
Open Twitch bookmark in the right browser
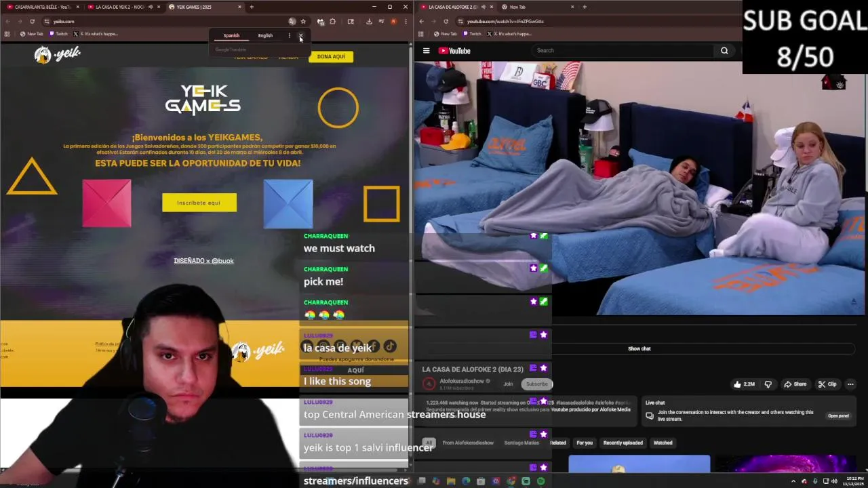click(x=471, y=34)
